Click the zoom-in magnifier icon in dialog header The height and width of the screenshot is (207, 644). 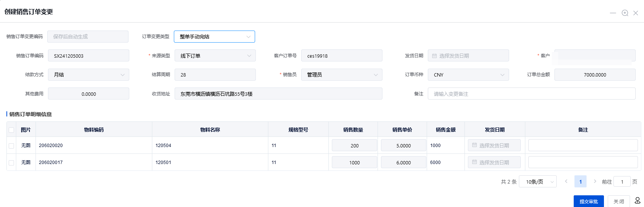625,13
